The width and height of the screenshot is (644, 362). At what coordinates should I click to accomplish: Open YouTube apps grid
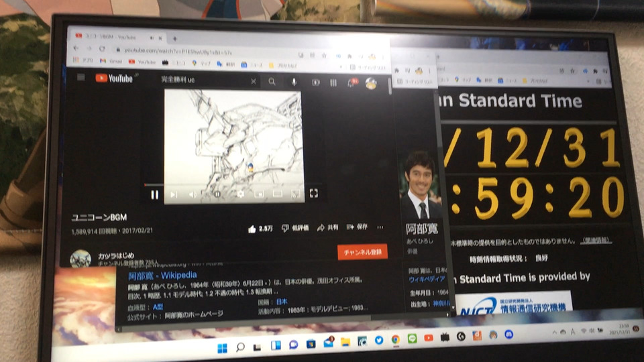coord(333,83)
